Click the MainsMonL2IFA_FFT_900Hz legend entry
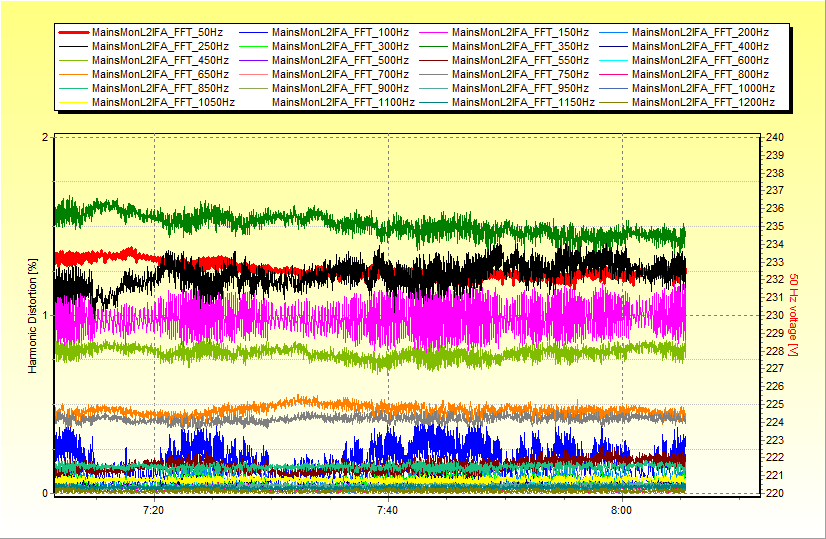 pos(342,88)
